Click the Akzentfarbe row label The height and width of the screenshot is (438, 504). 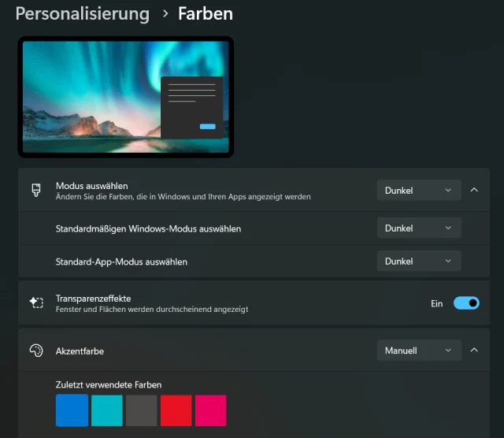[x=80, y=351]
